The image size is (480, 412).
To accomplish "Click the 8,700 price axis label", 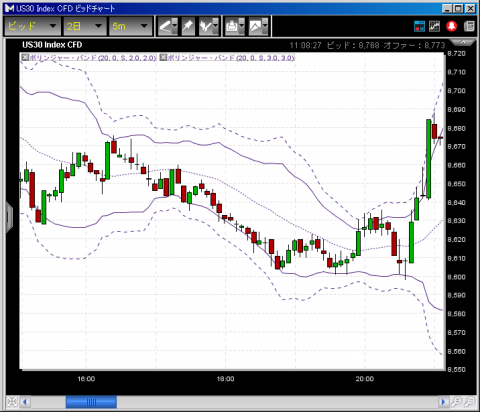I will pyautogui.click(x=456, y=90).
